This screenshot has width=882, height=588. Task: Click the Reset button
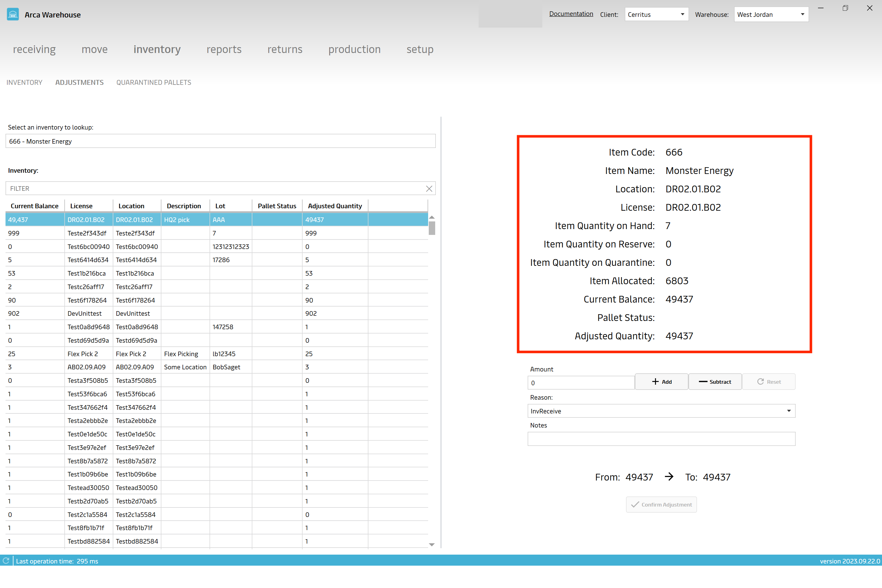tap(769, 382)
